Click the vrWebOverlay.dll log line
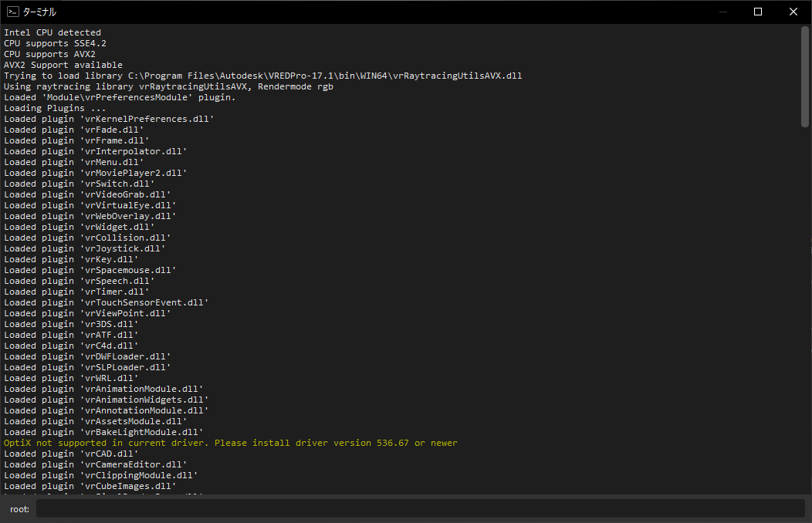Image resolution: width=812 pixels, height=523 pixels. point(90,216)
